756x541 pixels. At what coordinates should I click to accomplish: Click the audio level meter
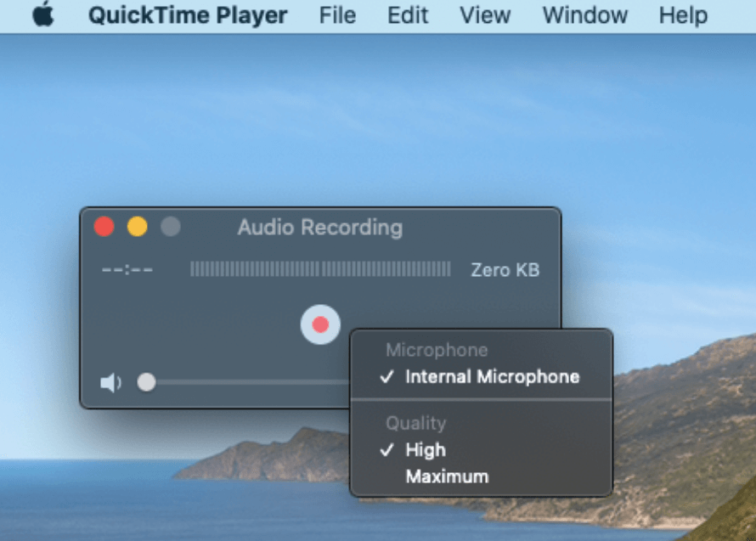click(x=321, y=269)
